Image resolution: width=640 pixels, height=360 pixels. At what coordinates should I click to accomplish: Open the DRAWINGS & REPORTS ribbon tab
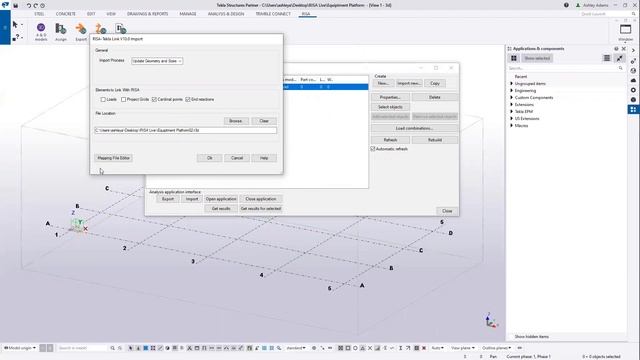[x=147, y=14]
